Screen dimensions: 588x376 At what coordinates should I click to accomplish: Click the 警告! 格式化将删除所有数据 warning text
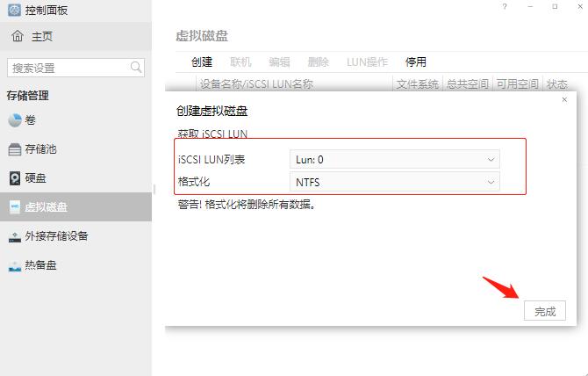(247, 205)
